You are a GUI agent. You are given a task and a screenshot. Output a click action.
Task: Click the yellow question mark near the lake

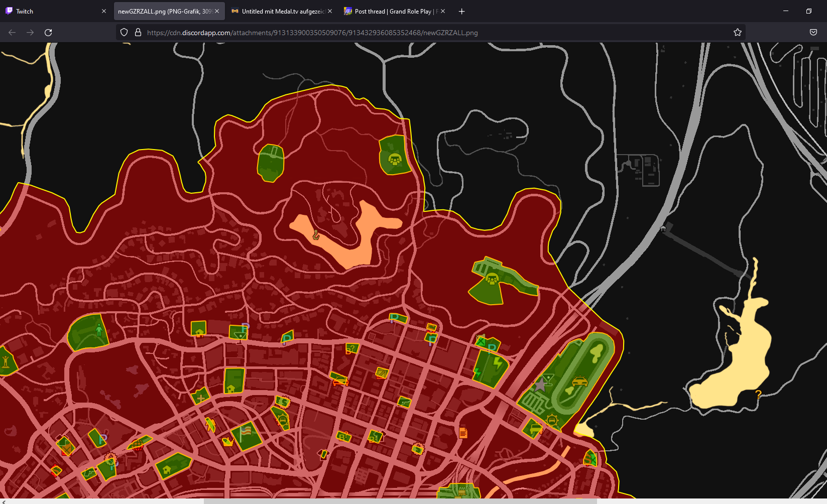pyautogui.click(x=758, y=395)
